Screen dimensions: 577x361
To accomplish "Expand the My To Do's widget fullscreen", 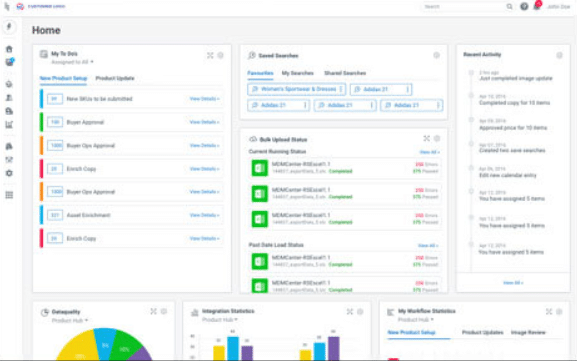I will click(x=210, y=55).
